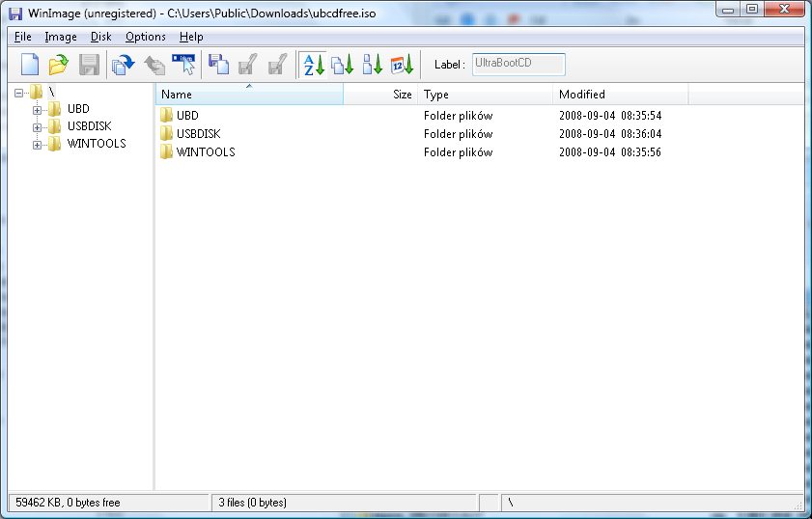Click status bar text 3 files (0 bytes)

(252, 503)
